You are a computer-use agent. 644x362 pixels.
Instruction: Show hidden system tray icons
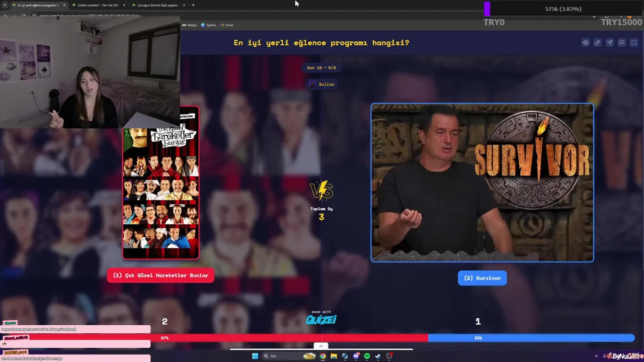click(x=596, y=356)
